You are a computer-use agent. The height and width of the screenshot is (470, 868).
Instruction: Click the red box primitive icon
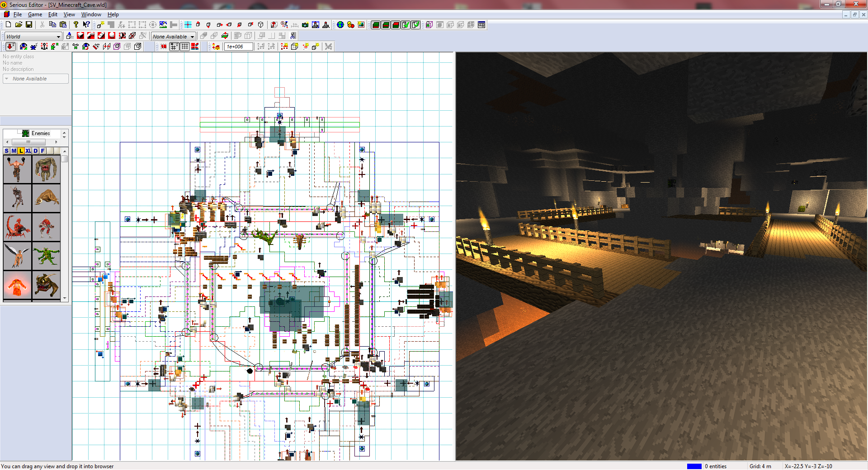click(80, 36)
